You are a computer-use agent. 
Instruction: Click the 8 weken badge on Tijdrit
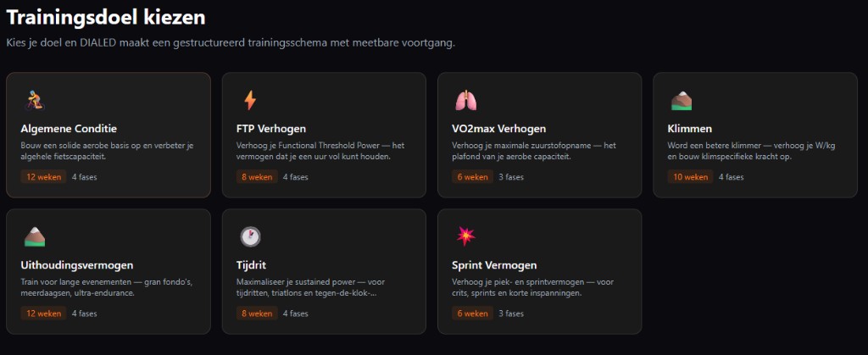(x=258, y=313)
